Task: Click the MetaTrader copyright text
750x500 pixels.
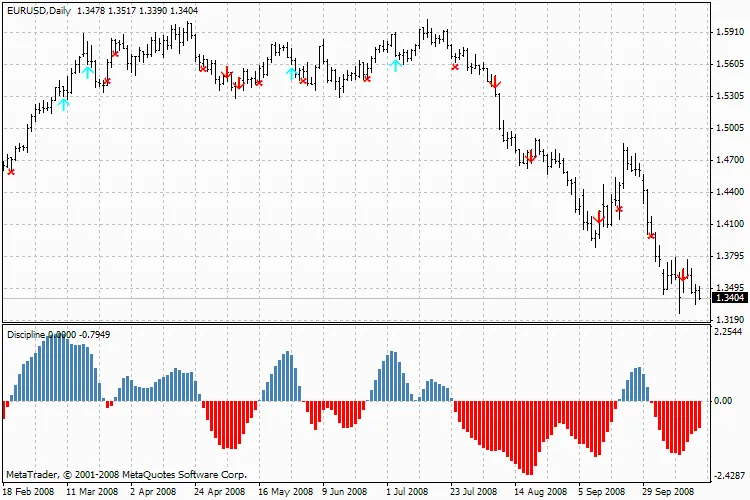Action: tap(126, 475)
